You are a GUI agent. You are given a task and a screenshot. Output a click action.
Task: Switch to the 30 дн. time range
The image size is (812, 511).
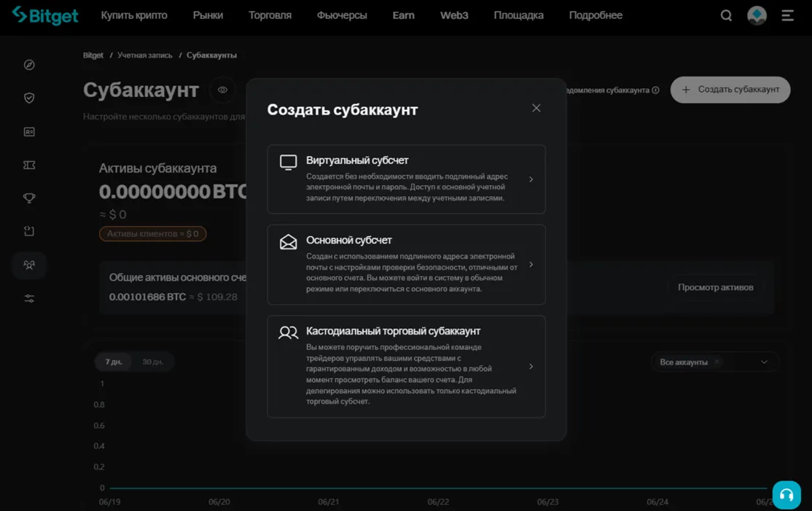click(x=152, y=362)
